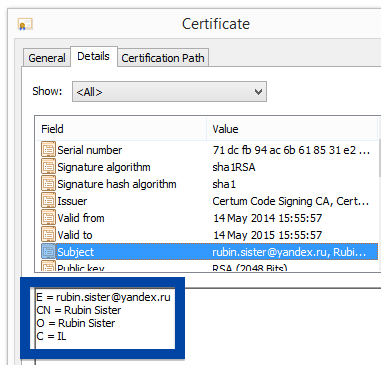Click the Signature hash algorithm field icon

(x=48, y=183)
